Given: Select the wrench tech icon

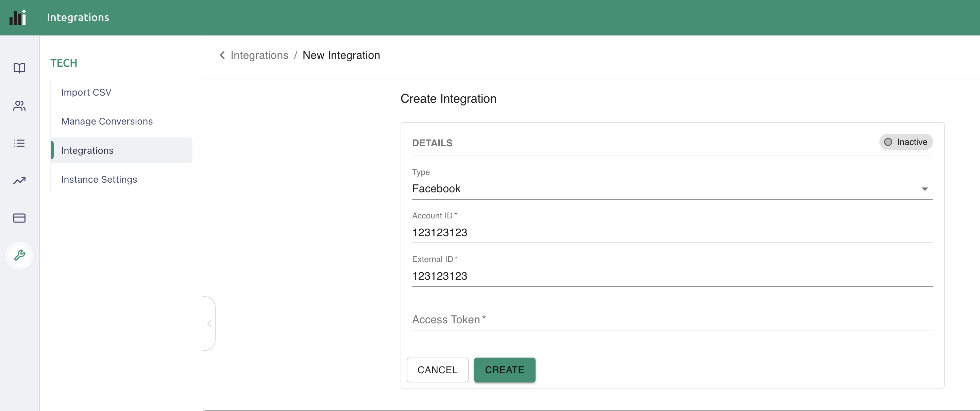Looking at the screenshot, I should coord(19,255).
